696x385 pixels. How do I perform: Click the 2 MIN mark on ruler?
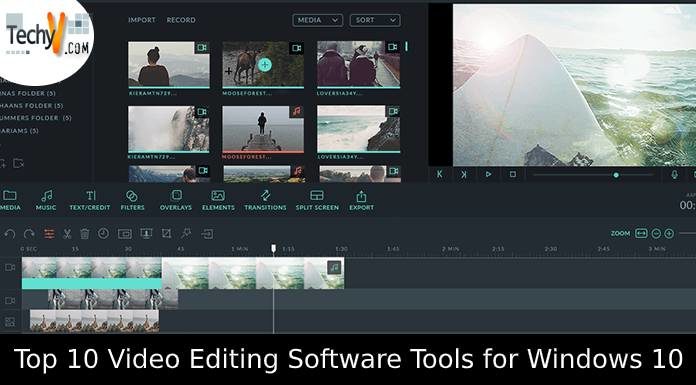coord(450,249)
